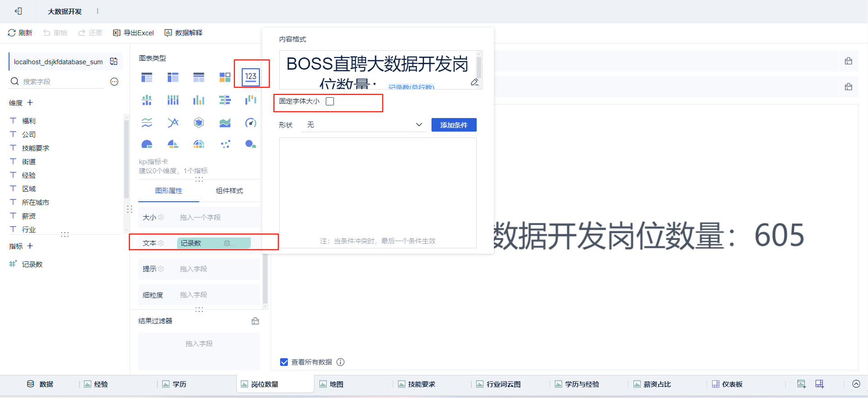Select the 记录数 indicator field

coord(32,265)
